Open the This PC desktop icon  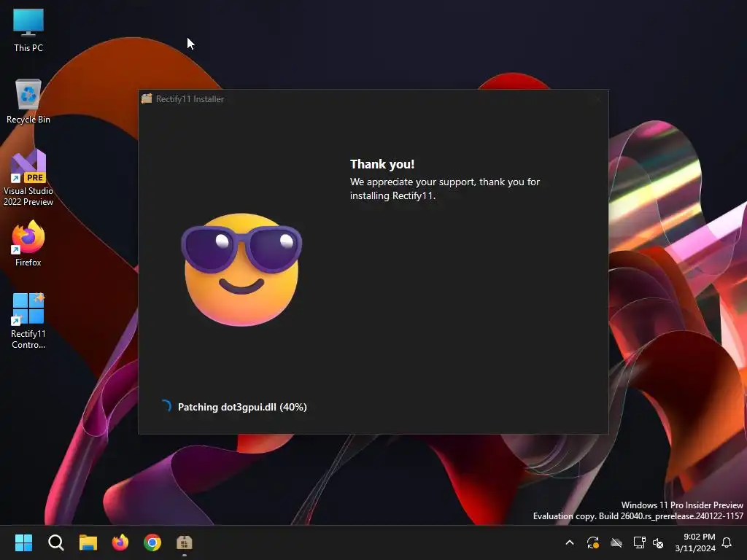28,31
